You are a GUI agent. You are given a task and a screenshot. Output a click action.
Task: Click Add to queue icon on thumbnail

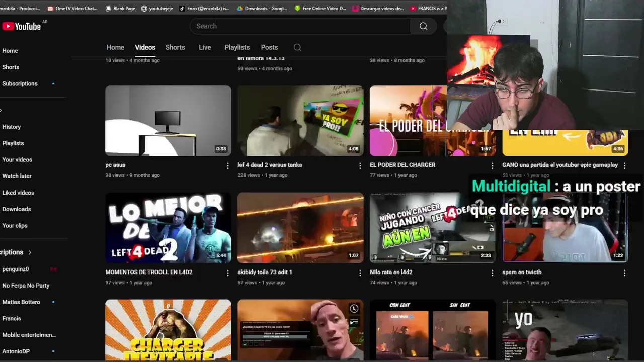point(354,322)
